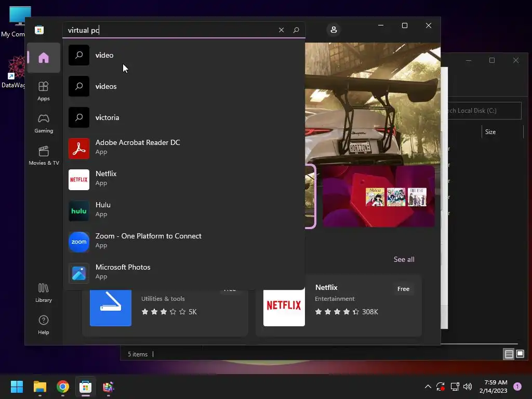This screenshot has height=399, width=532.
Task: Open the Netflix app card icon
Action: (x=284, y=308)
